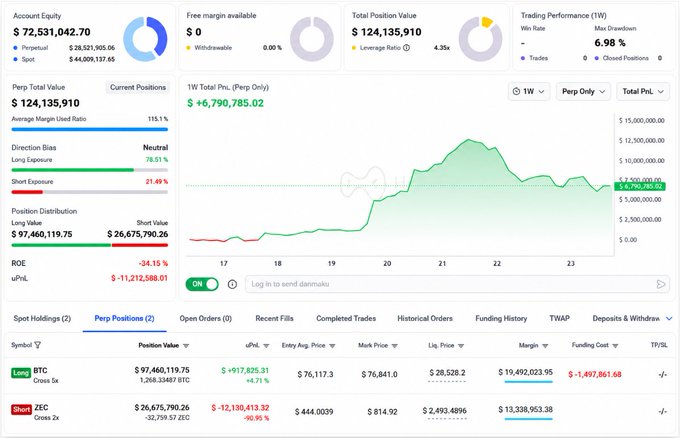Open the Perp Only dropdown

(x=583, y=92)
